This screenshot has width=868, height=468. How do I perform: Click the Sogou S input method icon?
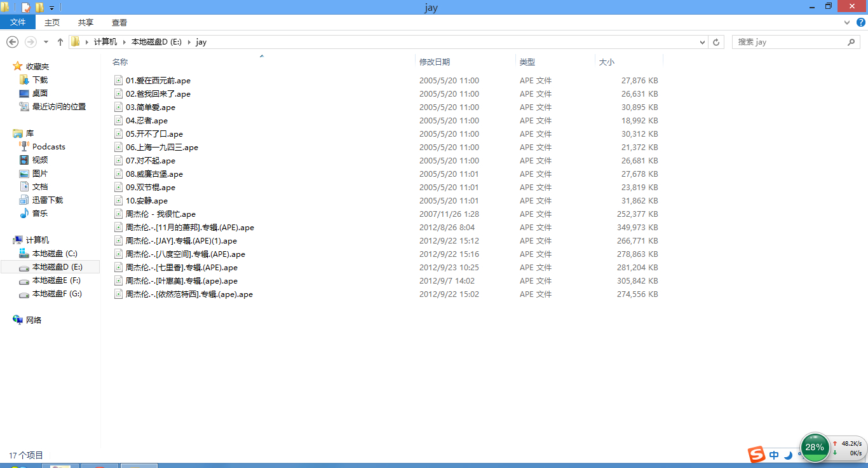(756, 455)
